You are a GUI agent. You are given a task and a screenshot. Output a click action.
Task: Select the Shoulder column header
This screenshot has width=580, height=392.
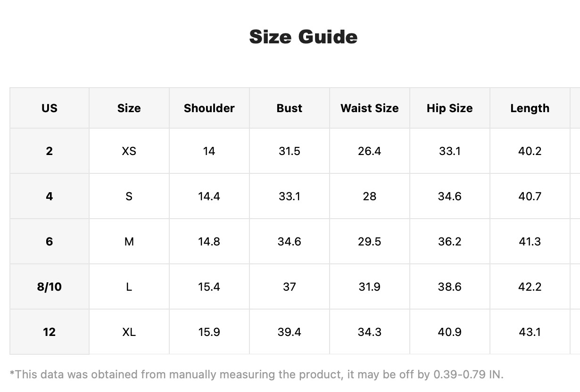click(x=209, y=108)
